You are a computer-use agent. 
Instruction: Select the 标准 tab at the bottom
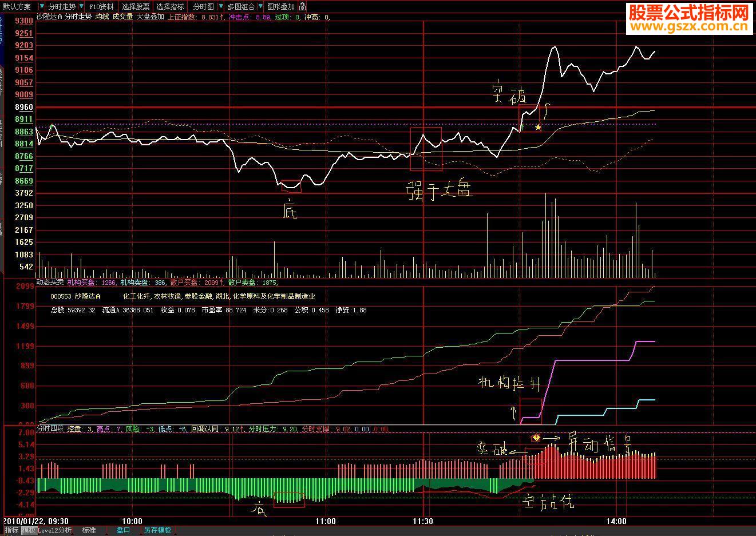click(89, 530)
